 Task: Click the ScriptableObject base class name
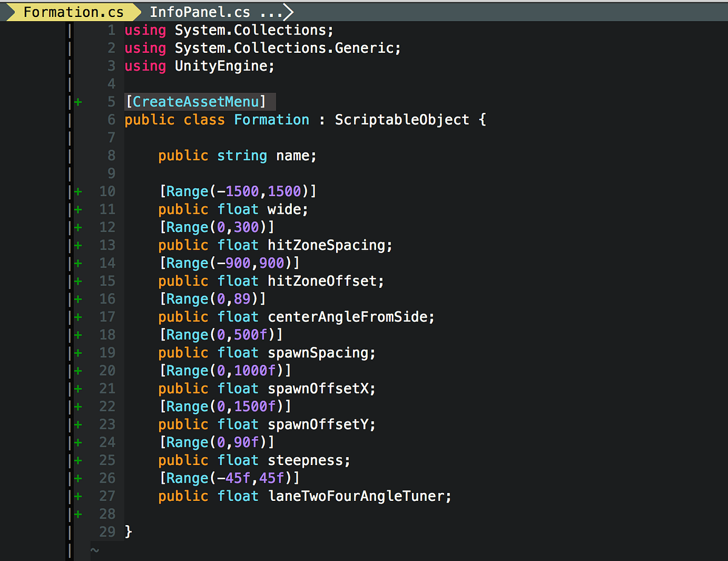tap(402, 120)
